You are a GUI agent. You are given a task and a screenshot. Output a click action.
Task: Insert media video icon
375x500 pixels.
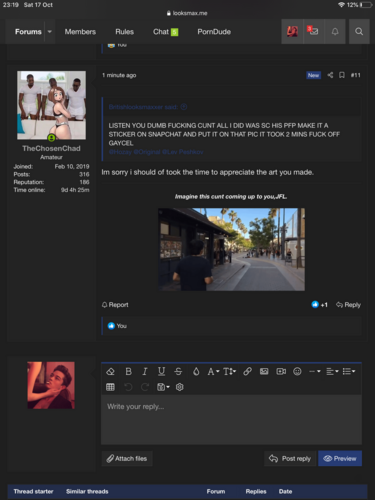coord(281,371)
